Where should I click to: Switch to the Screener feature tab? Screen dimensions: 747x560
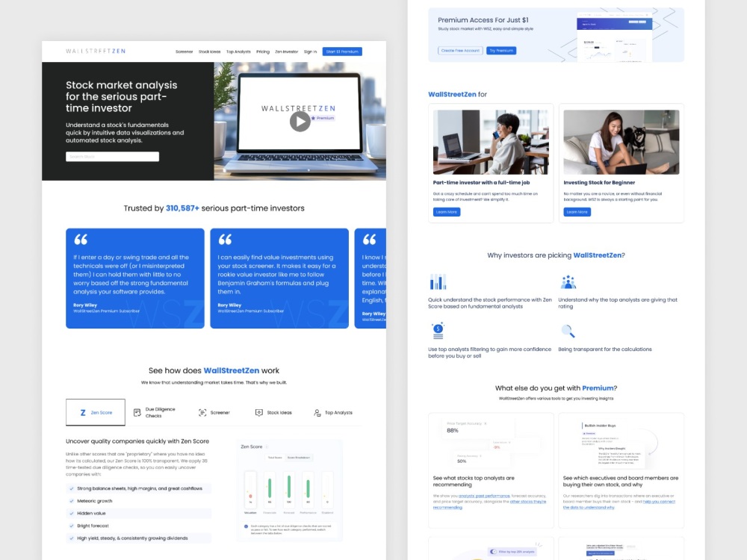214,412
